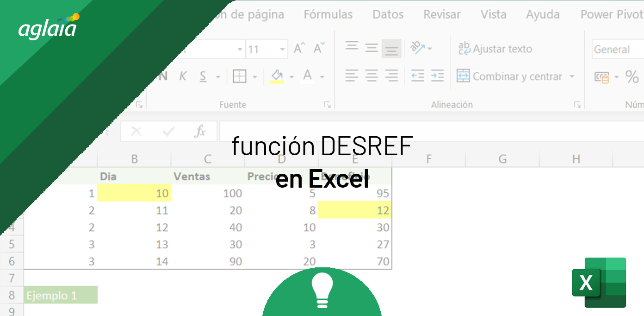The width and height of the screenshot is (644, 316).
Task: Click the Dia header cell
Action: click(x=135, y=176)
